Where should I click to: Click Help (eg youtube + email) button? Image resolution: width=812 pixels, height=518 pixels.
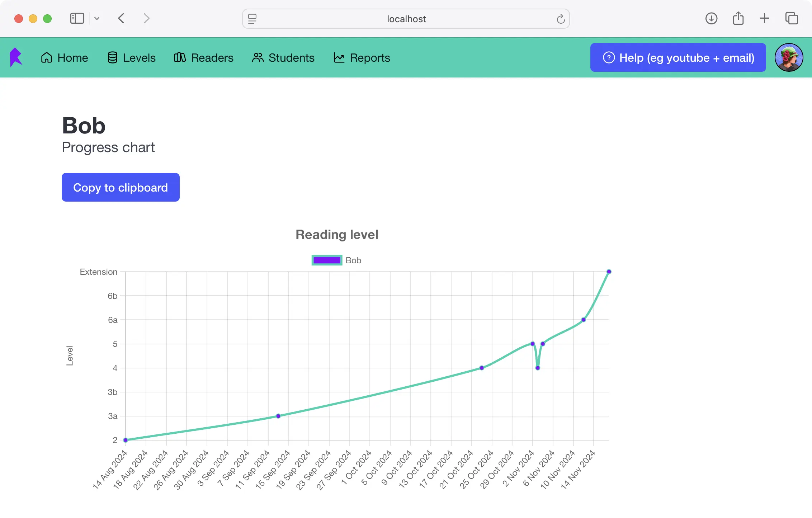coord(678,57)
